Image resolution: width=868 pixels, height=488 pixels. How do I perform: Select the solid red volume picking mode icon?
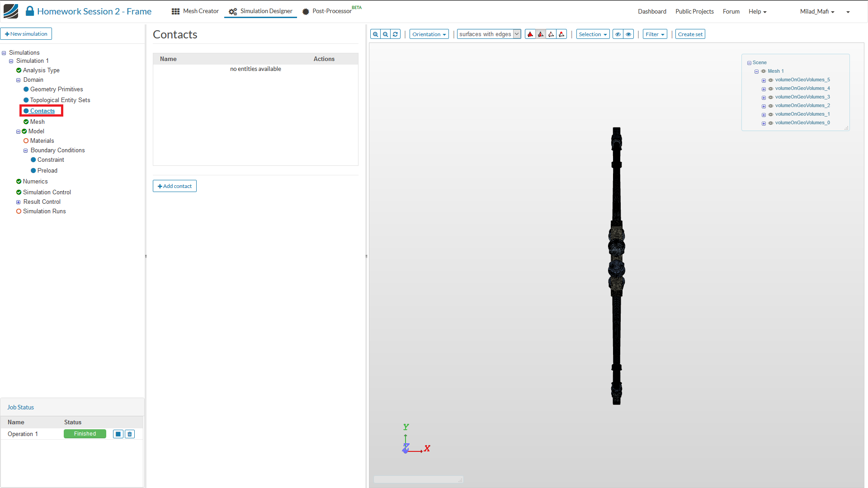pos(530,34)
